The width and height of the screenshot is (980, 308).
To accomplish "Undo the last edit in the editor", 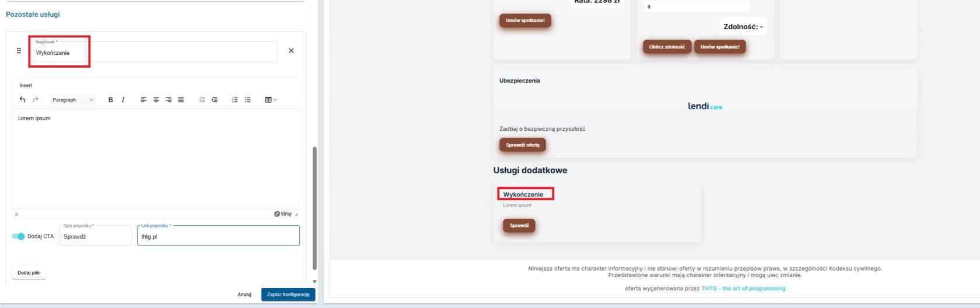I will 23,100.
